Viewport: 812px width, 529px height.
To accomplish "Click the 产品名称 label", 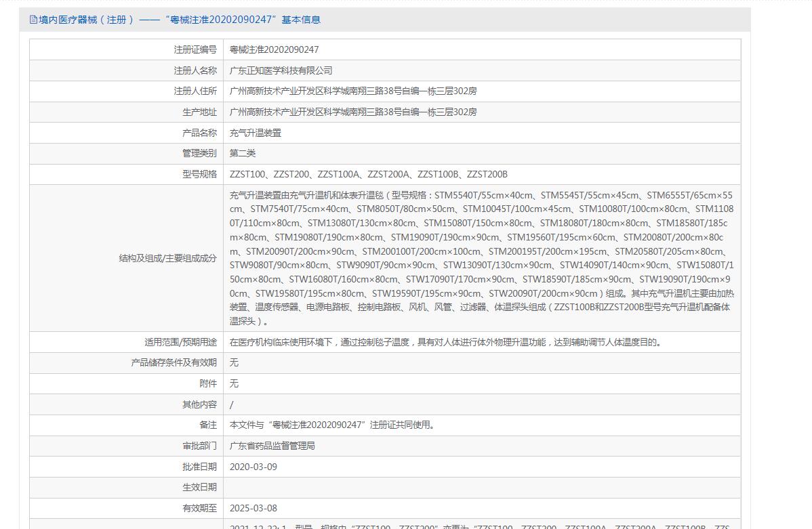I will tap(199, 133).
